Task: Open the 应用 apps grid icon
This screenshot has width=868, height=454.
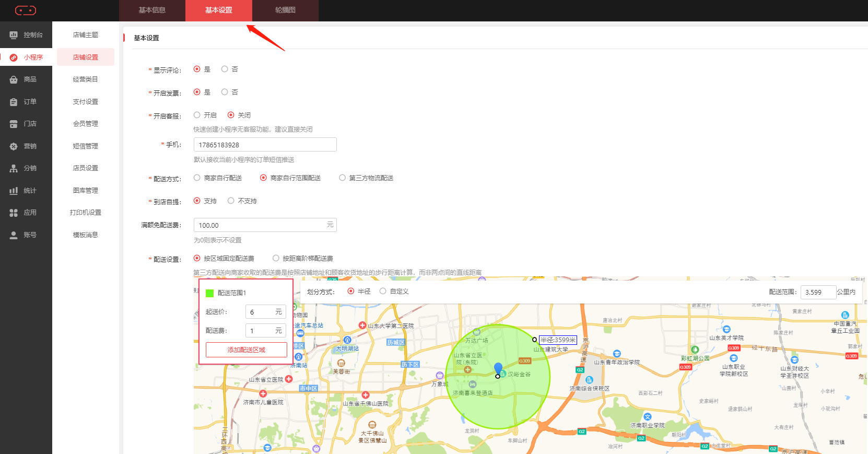Action: coord(14,213)
